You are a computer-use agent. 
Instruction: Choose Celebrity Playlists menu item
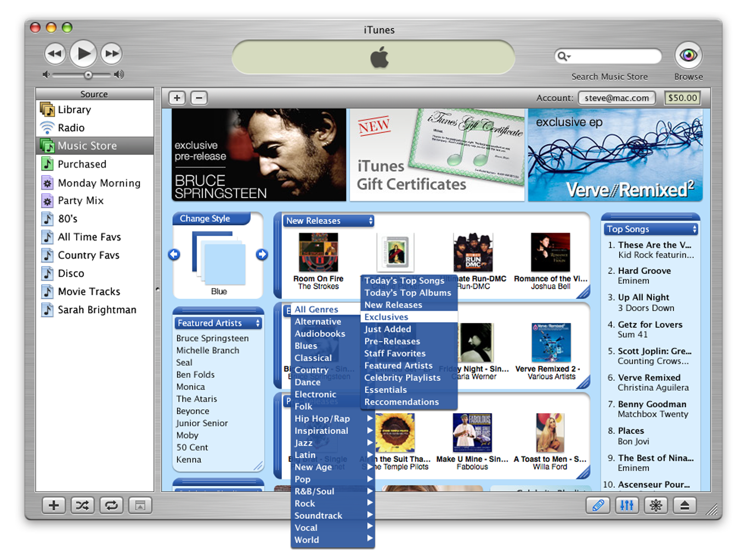(x=409, y=378)
